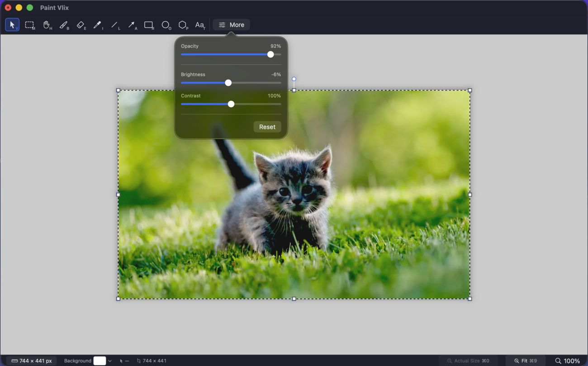
Task: Click the top-right selection resize handle
Action: (x=470, y=90)
